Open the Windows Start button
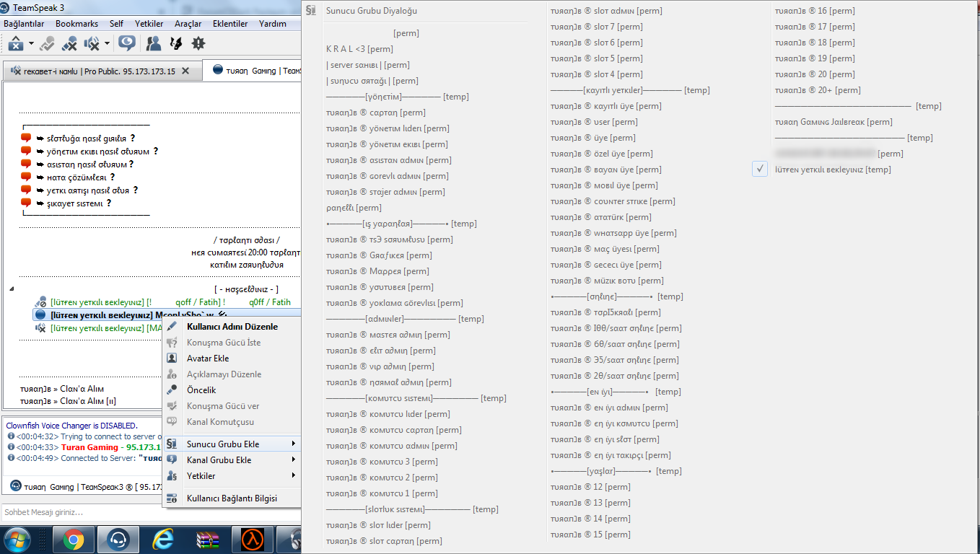This screenshot has width=980, height=554. click(17, 540)
